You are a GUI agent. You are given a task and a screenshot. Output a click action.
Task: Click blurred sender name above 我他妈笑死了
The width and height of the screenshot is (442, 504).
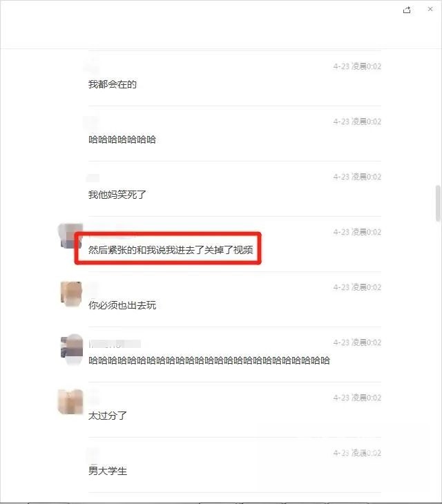click(x=93, y=177)
